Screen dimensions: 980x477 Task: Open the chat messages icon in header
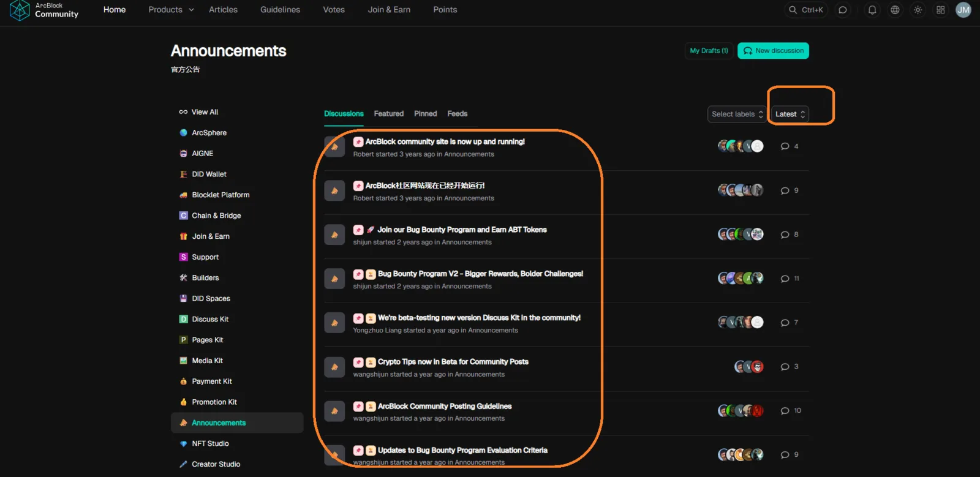coord(843,10)
